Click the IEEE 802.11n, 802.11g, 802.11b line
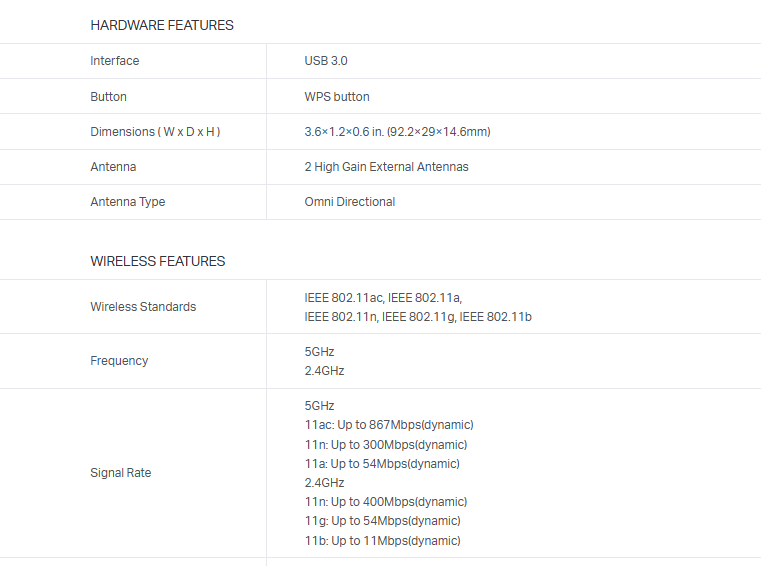 click(x=418, y=317)
